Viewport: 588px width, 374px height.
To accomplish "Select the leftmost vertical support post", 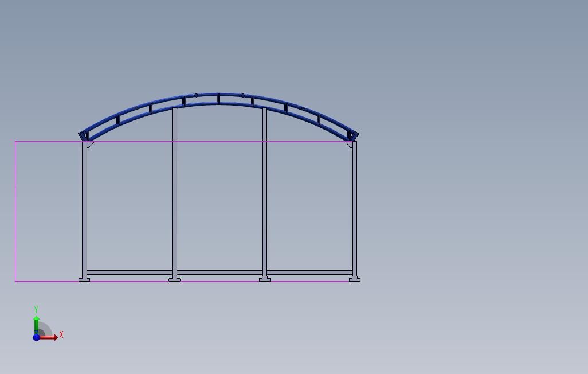I will click(84, 209).
